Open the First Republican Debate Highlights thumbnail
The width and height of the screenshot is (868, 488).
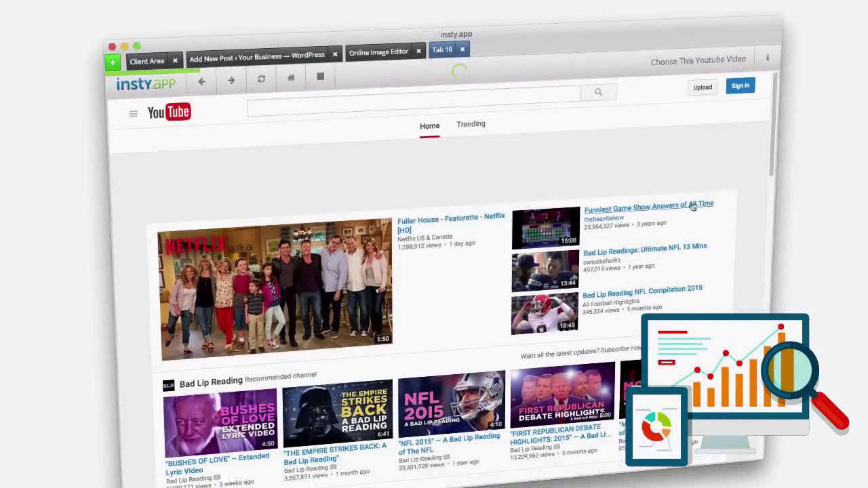tap(563, 396)
